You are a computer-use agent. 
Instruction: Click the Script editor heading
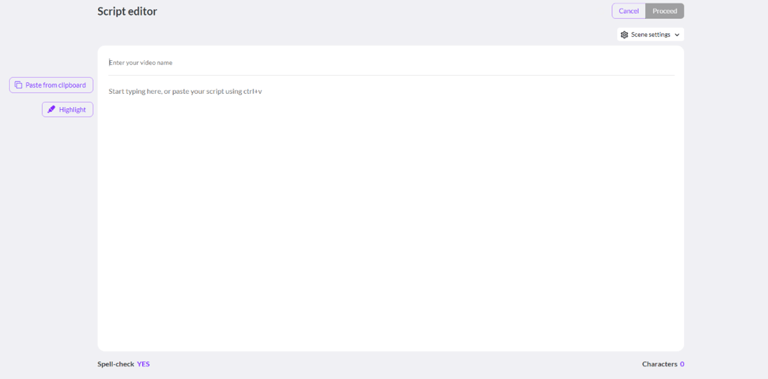coord(127,11)
